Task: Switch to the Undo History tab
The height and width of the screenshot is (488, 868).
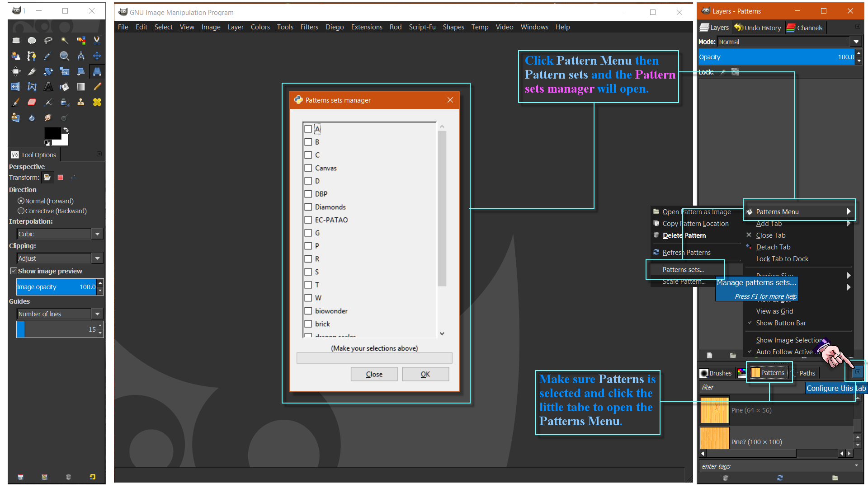Action: (x=758, y=28)
